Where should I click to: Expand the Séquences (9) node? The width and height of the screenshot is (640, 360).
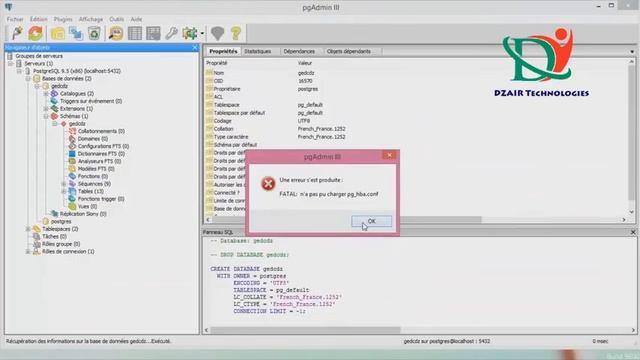point(64,184)
